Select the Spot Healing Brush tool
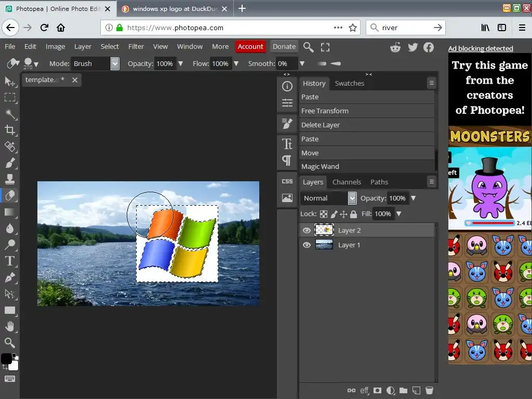The width and height of the screenshot is (532, 399). (9, 147)
